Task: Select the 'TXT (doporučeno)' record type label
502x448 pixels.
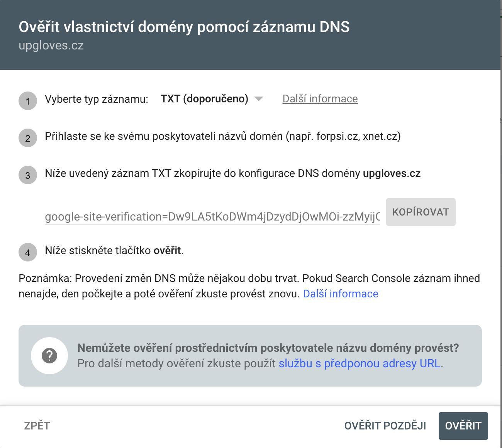Action: tap(204, 99)
